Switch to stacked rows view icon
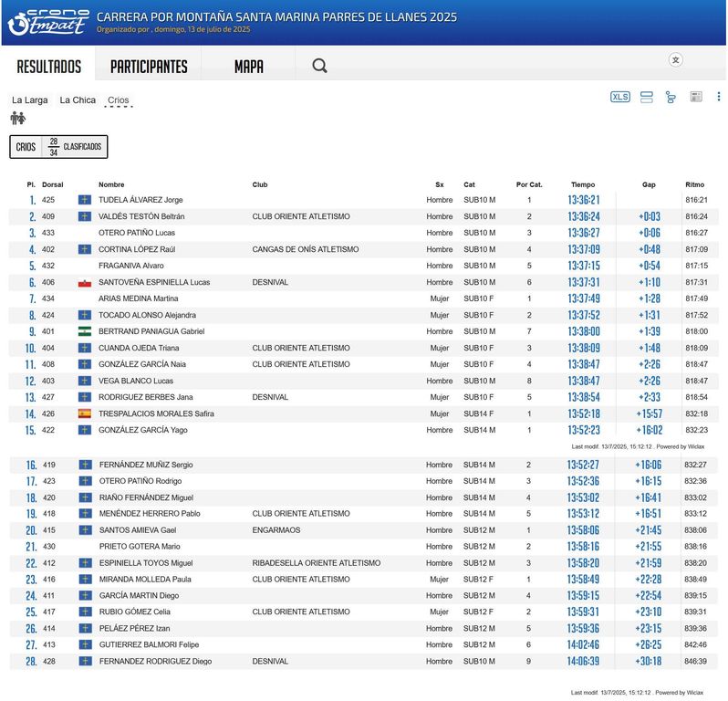 point(647,97)
